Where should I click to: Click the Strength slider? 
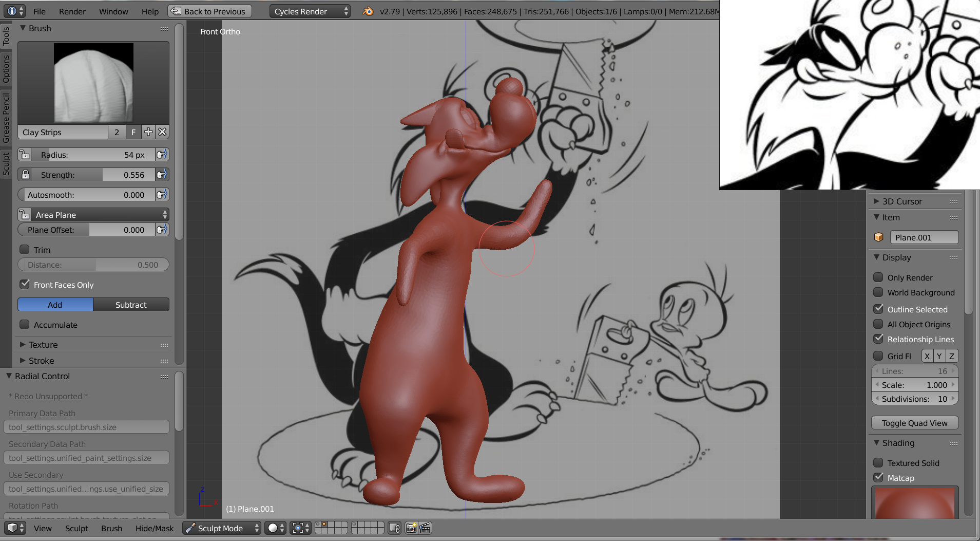(x=93, y=175)
